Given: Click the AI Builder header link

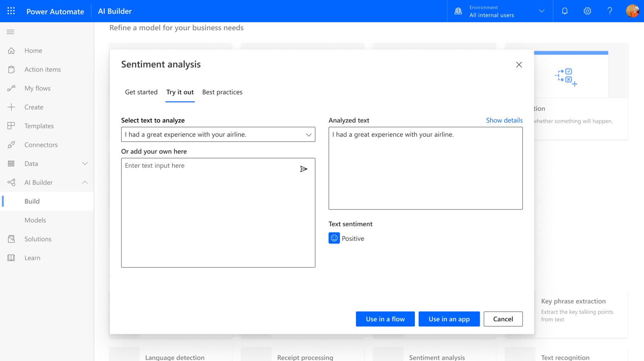Looking at the screenshot, I should [115, 11].
